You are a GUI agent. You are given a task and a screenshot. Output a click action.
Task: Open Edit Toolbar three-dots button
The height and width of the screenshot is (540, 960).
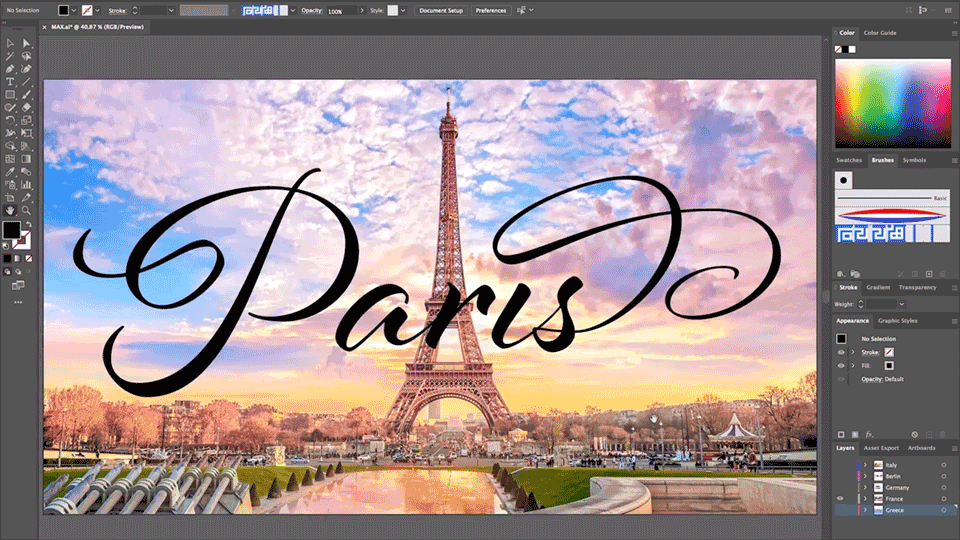tap(18, 302)
